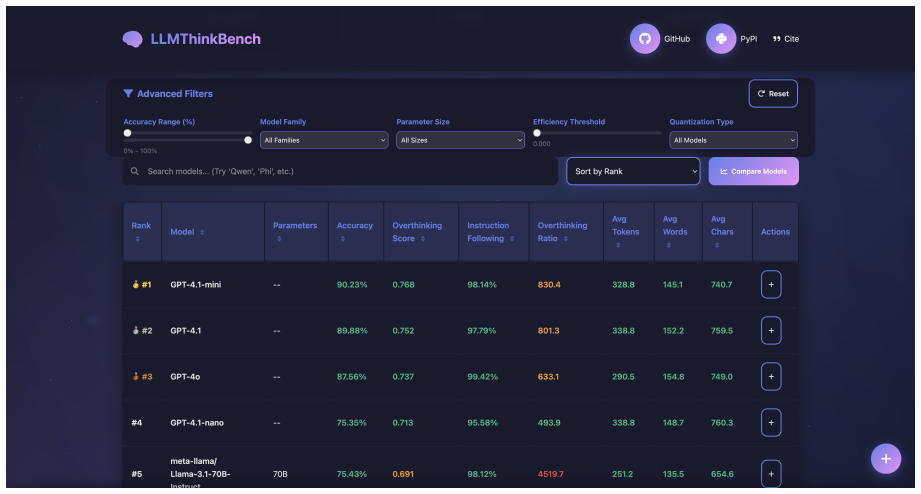Click the Reset filters button
Screen dimensions: 921x494
[x=773, y=93]
